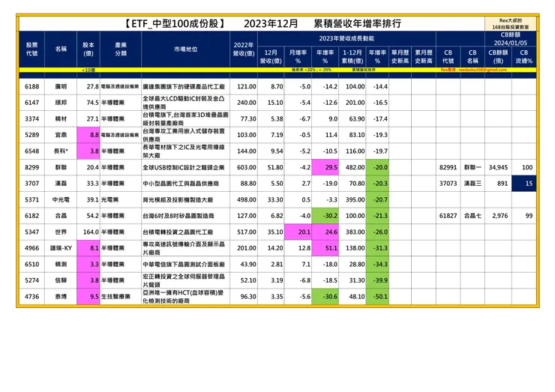Click the table title 累積營收年增率排行
The image size is (555, 392).
pos(357,24)
